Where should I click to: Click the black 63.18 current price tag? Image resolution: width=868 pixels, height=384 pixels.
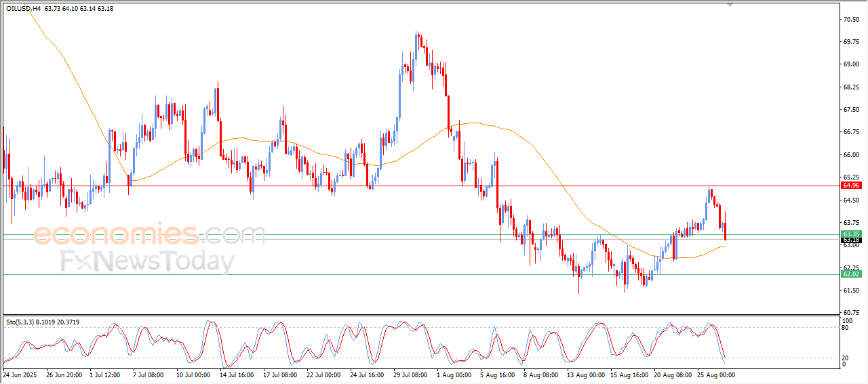[851, 240]
